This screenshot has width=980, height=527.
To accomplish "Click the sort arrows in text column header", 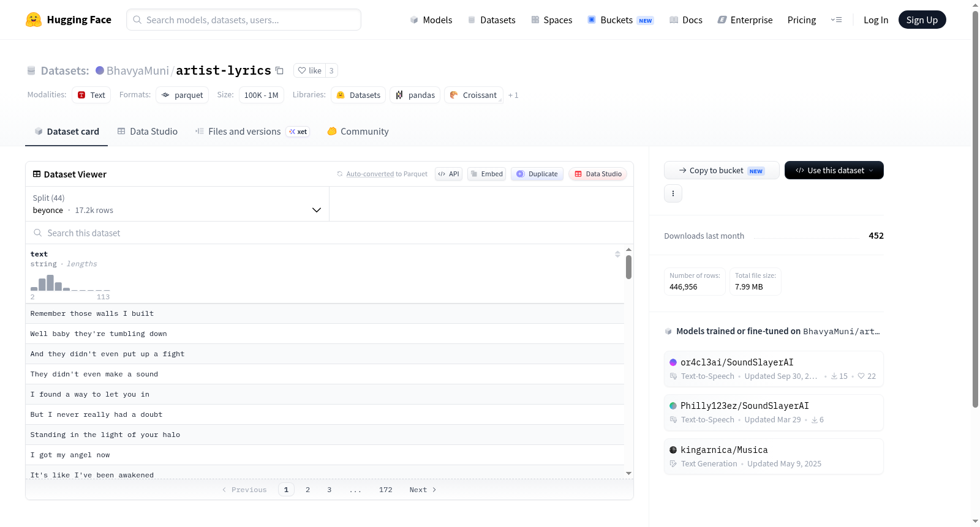I will pyautogui.click(x=617, y=254).
